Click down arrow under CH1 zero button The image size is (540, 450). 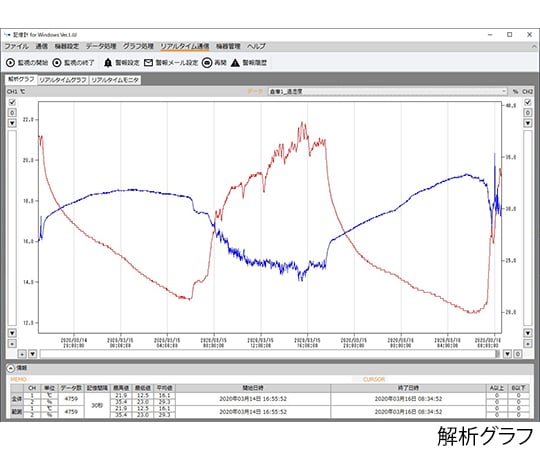pyautogui.click(x=12, y=123)
